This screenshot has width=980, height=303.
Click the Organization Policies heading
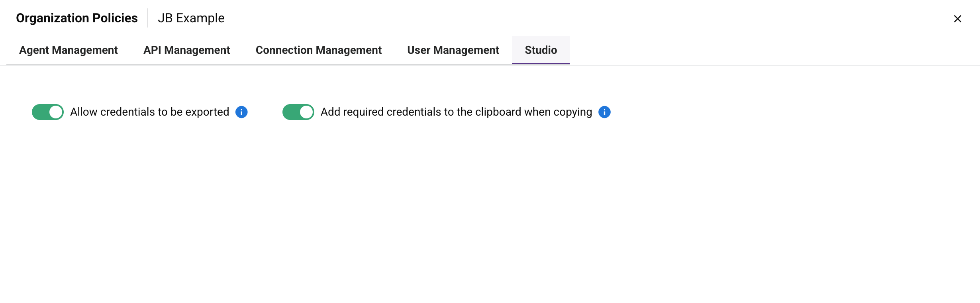(77, 18)
